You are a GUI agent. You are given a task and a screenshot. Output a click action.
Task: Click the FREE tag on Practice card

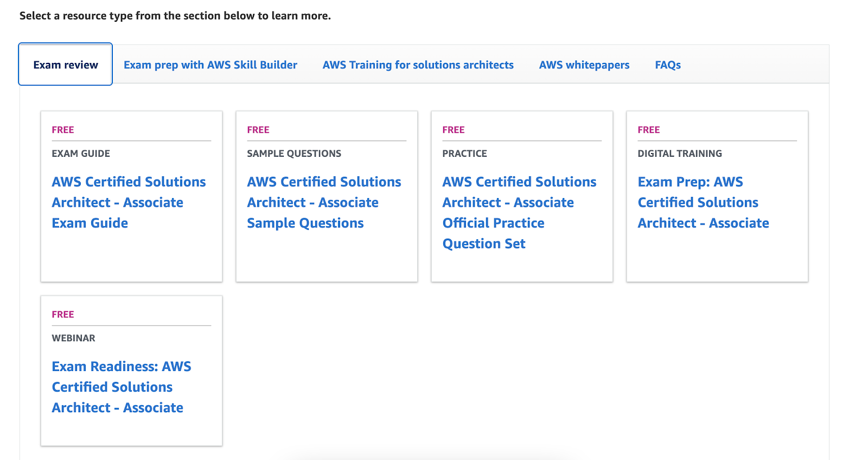pos(454,130)
